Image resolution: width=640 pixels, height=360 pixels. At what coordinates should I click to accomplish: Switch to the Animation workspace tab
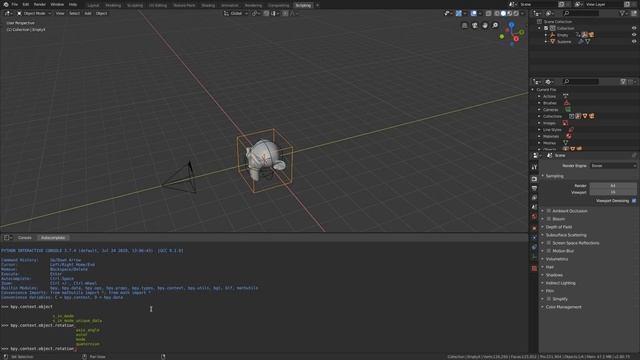(229, 5)
